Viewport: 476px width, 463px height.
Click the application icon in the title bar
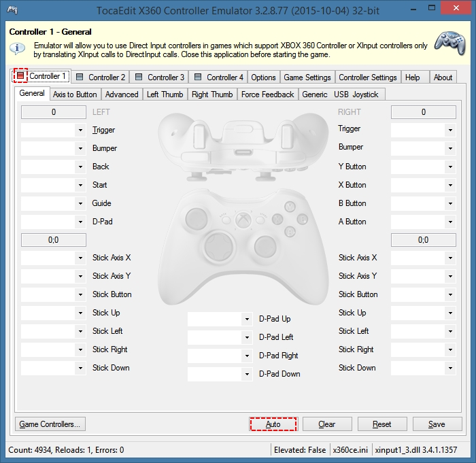(12, 10)
